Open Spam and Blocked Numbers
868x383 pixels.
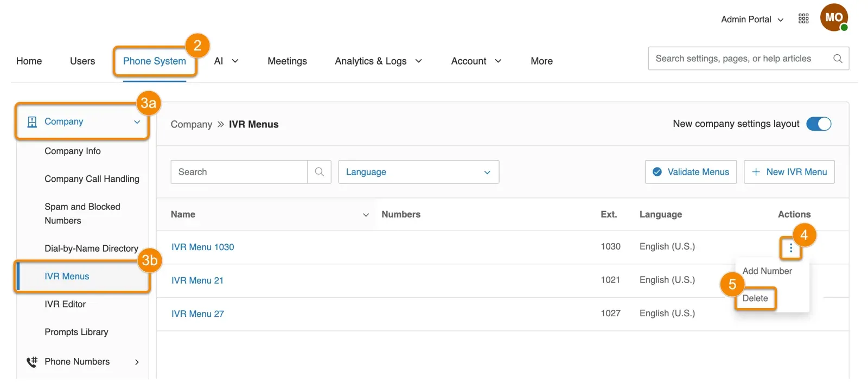82,214
